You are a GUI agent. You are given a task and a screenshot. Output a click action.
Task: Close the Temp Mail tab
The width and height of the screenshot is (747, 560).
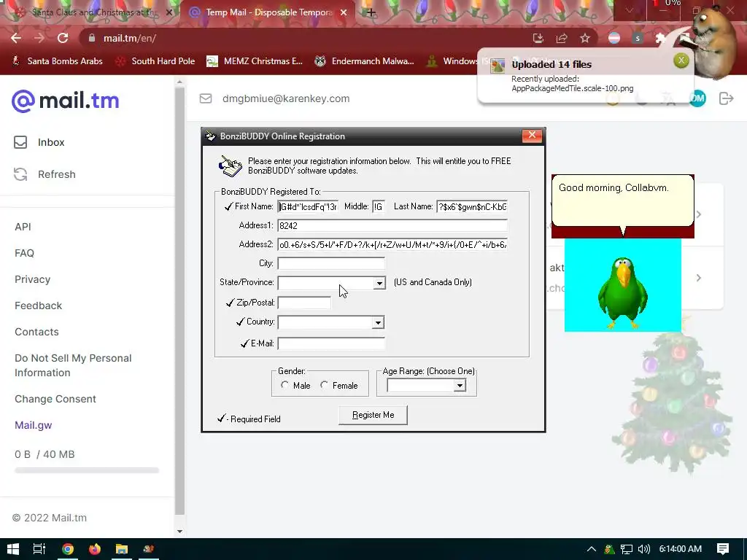point(344,12)
